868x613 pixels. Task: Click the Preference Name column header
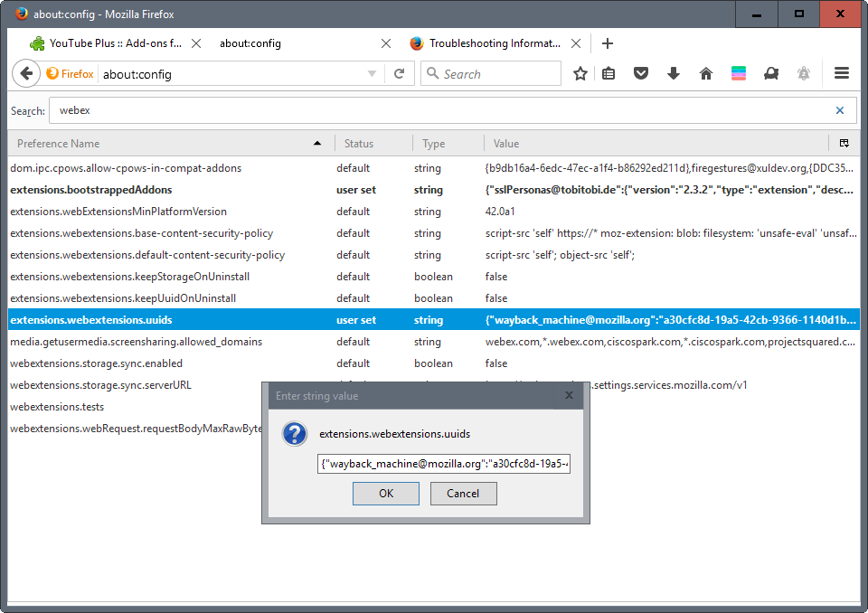[x=171, y=144]
